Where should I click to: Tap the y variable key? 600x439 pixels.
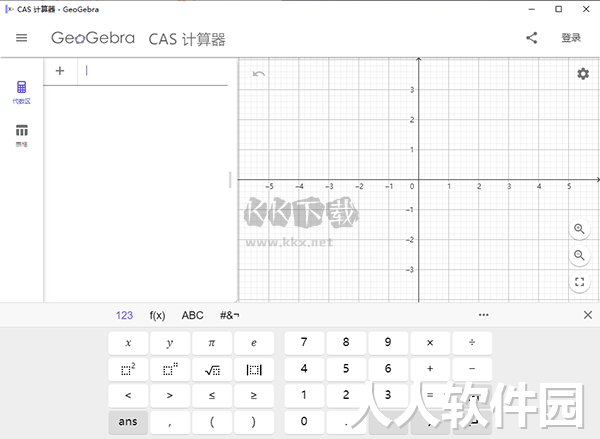[170, 343]
